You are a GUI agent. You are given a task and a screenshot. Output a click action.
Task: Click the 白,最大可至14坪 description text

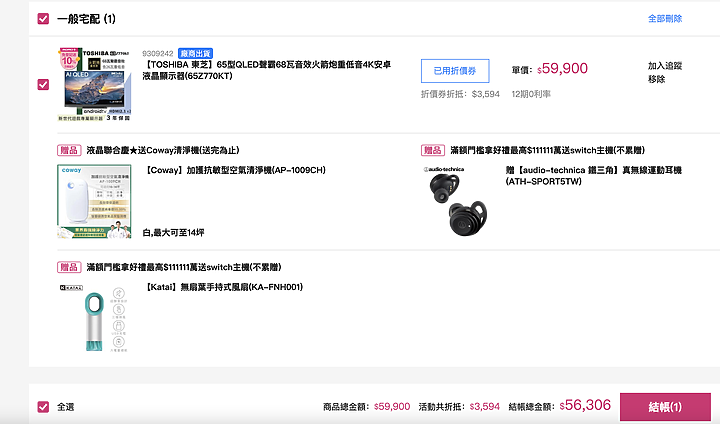point(173,232)
